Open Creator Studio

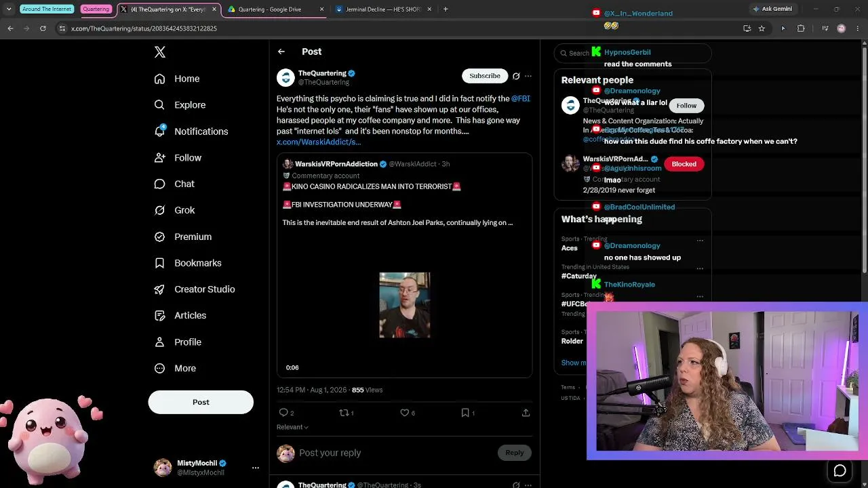[x=195, y=289]
